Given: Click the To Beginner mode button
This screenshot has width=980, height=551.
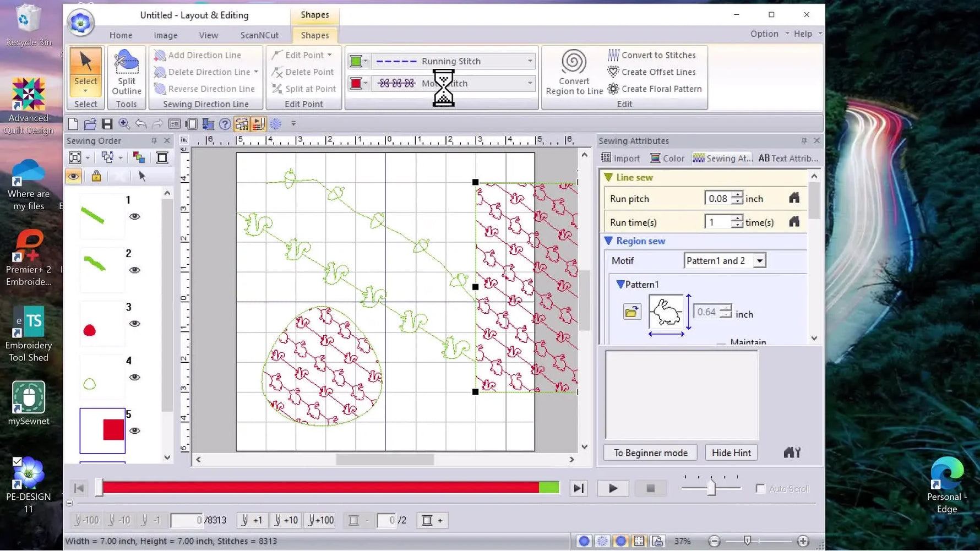Looking at the screenshot, I should (650, 452).
